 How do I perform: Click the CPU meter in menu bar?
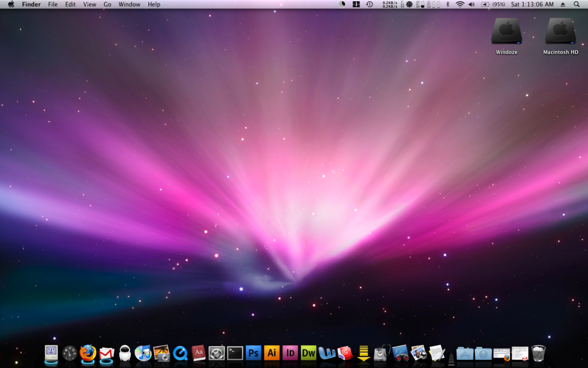tap(434, 5)
